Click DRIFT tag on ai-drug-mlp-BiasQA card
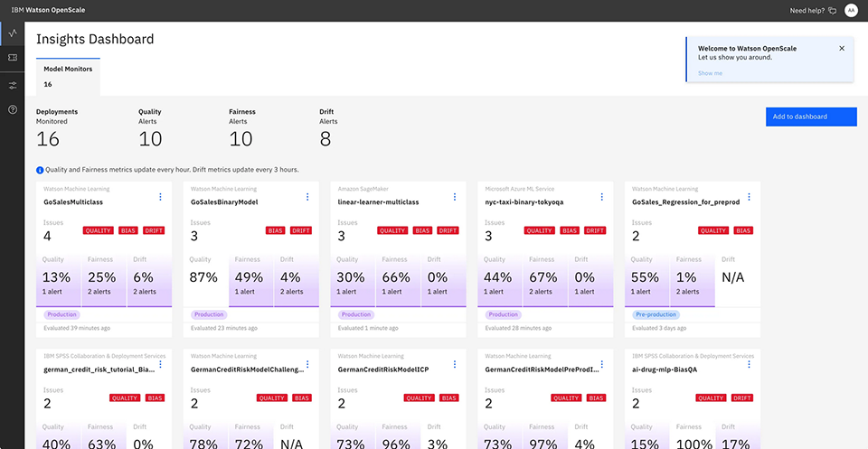 point(742,398)
